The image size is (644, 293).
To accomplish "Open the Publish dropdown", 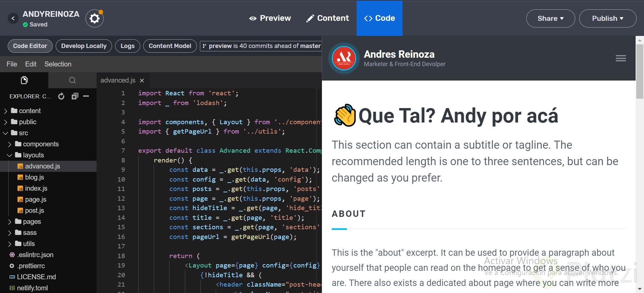I will (x=607, y=18).
